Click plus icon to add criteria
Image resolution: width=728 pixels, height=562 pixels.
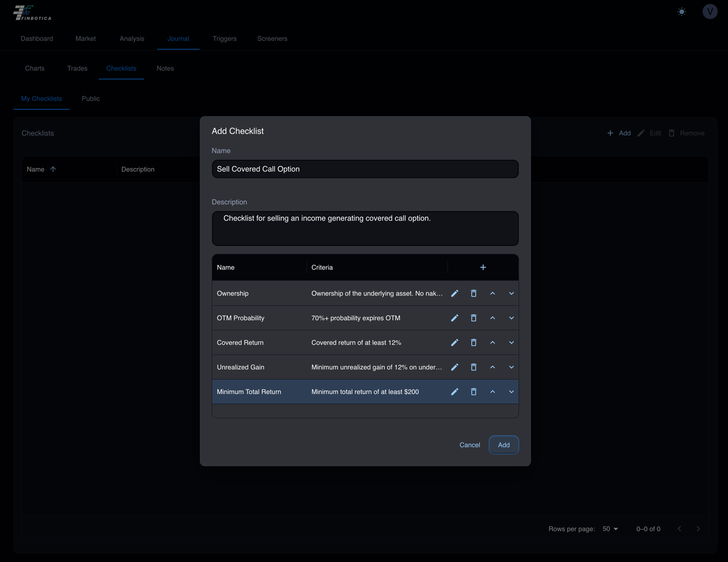point(483,267)
